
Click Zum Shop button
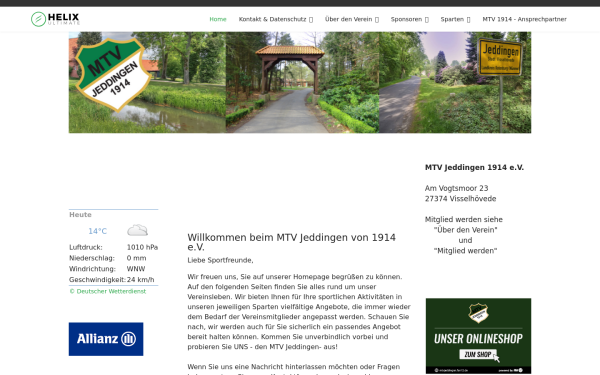pos(478,354)
